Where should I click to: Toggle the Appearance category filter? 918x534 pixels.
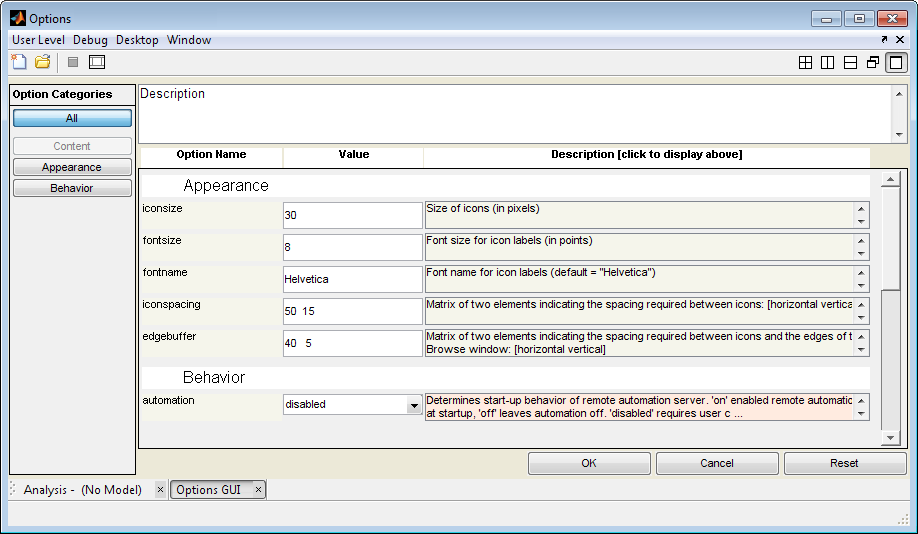(72, 167)
